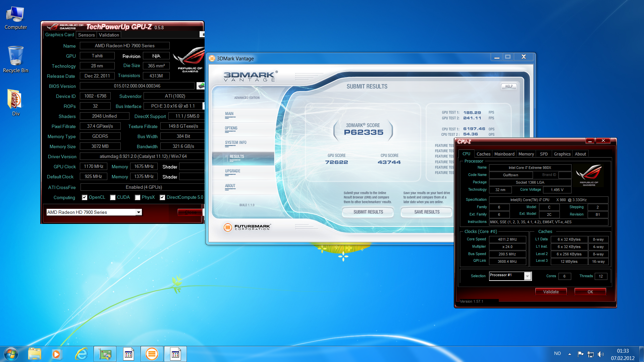
Task: Click the SAVE RESULTS button
Action: 427,212
